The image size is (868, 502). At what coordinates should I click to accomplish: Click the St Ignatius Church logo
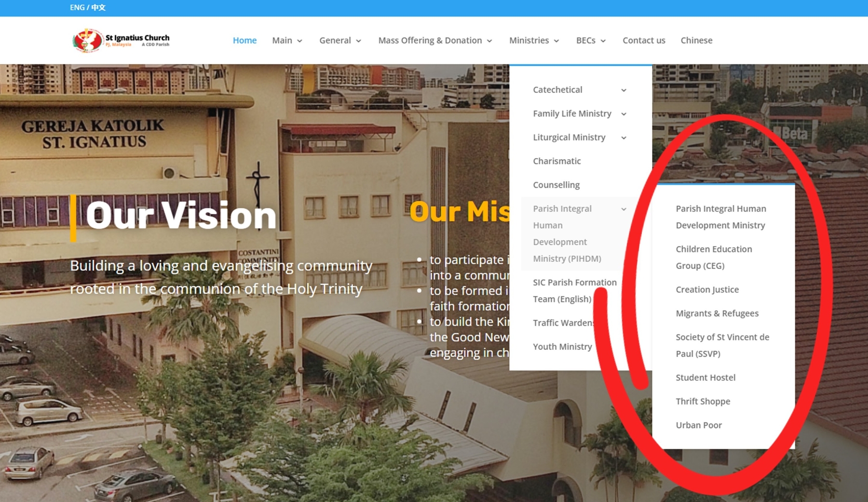pos(121,40)
